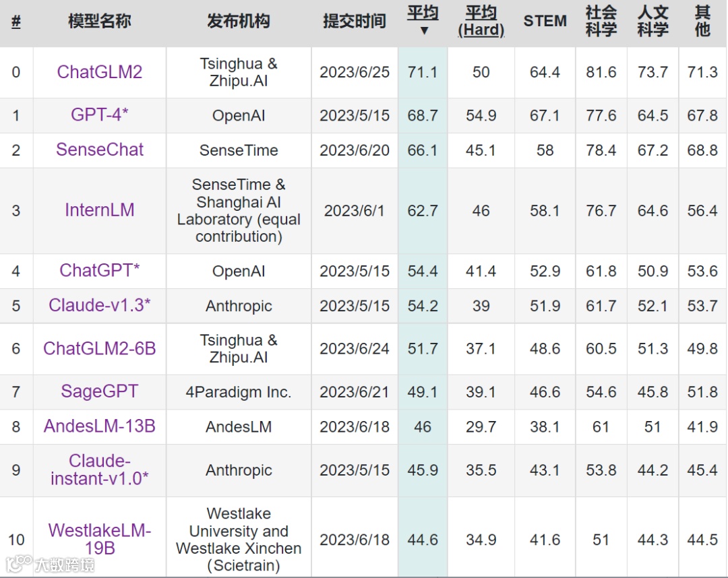This screenshot has width=728, height=578.
Task: Select the AndesLM organization cell
Action: [x=239, y=427]
